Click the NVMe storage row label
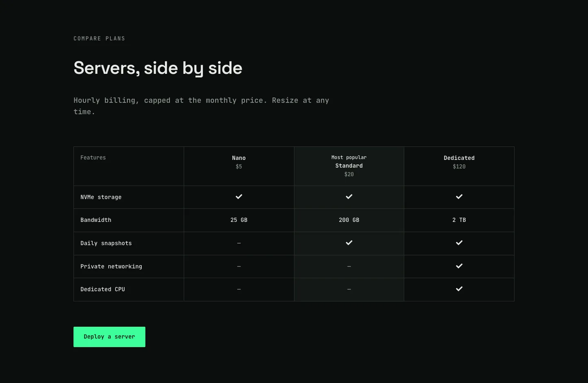Viewport: 588px width, 383px height. coord(101,197)
